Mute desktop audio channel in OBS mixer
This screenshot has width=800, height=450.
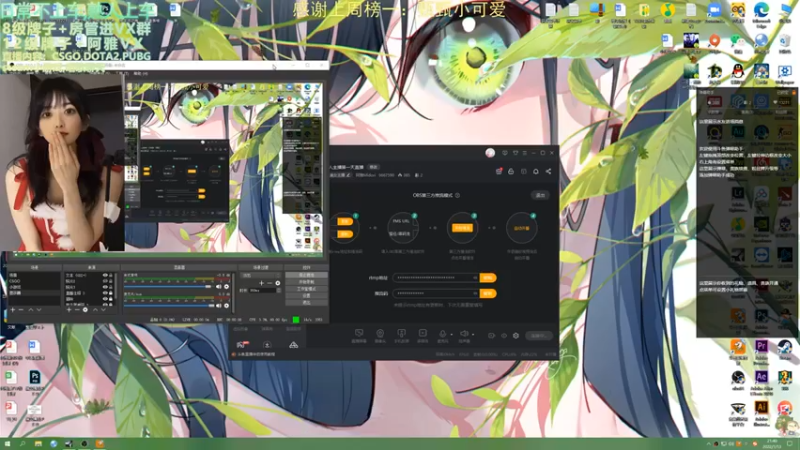tap(218, 287)
